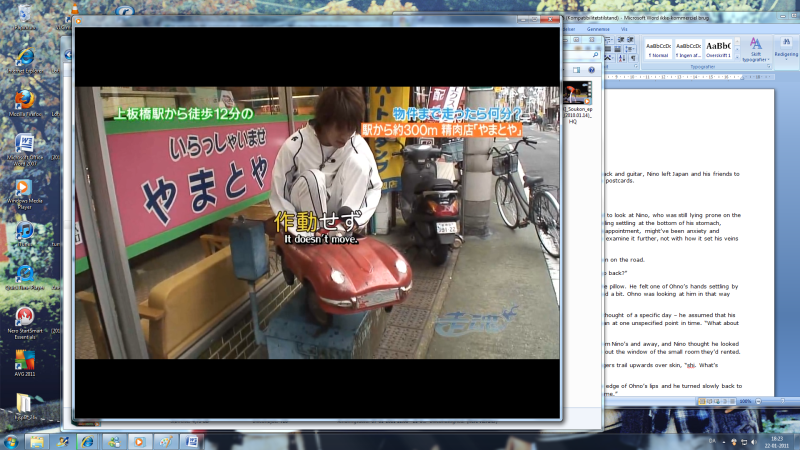Open Nero StartSmart Essentials shortcut

point(24,323)
